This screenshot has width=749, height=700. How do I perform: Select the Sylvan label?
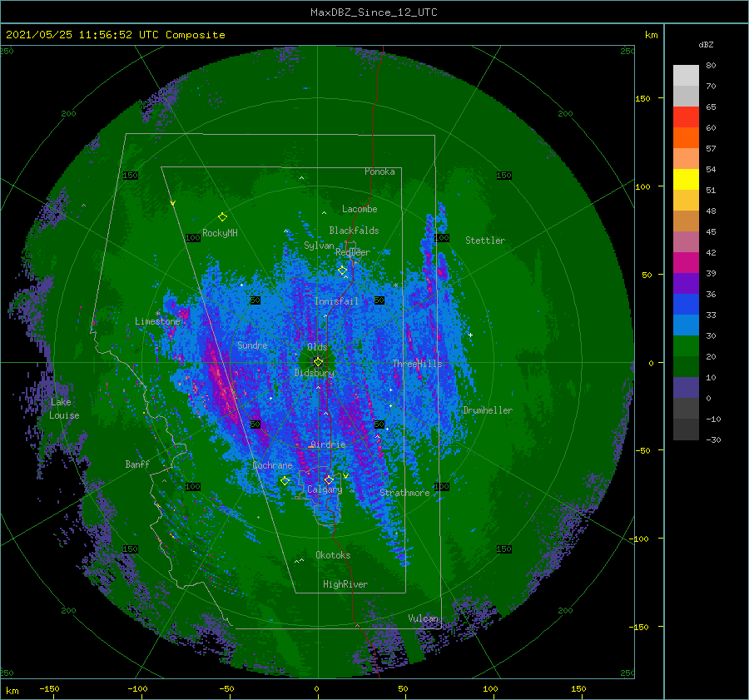[x=319, y=246]
